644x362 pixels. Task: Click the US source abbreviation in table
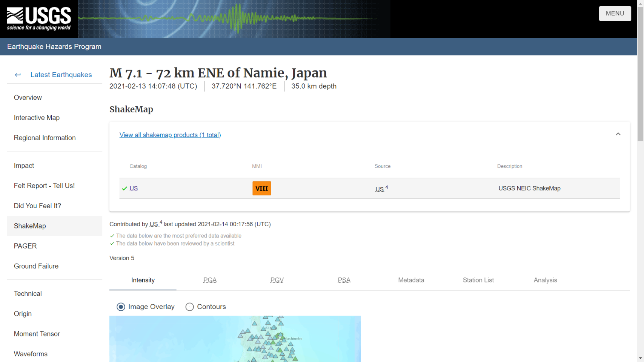380,189
